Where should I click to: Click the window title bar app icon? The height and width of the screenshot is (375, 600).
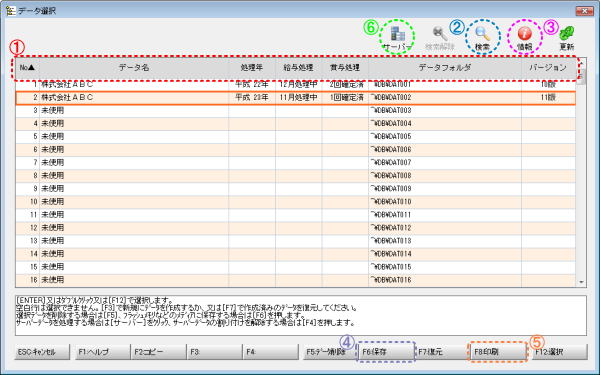click(x=11, y=11)
